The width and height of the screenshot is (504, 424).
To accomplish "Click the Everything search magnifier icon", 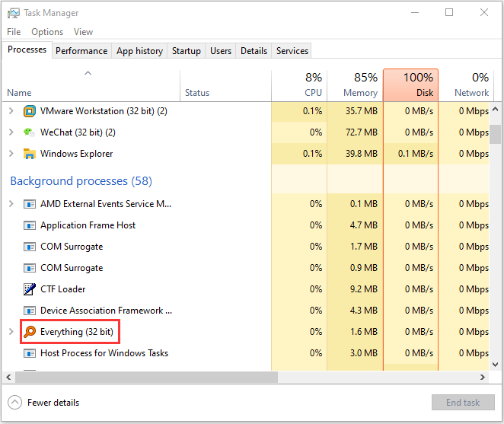I will [x=30, y=332].
